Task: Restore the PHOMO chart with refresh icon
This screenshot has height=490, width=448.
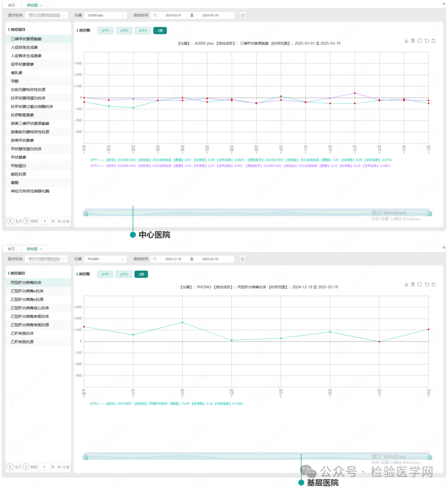Action: click(419, 284)
